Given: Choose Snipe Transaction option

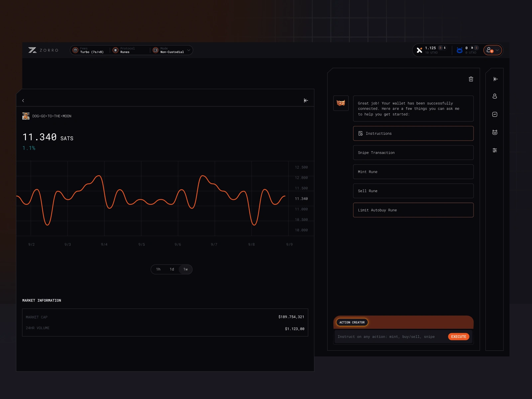Looking at the screenshot, I should point(413,153).
